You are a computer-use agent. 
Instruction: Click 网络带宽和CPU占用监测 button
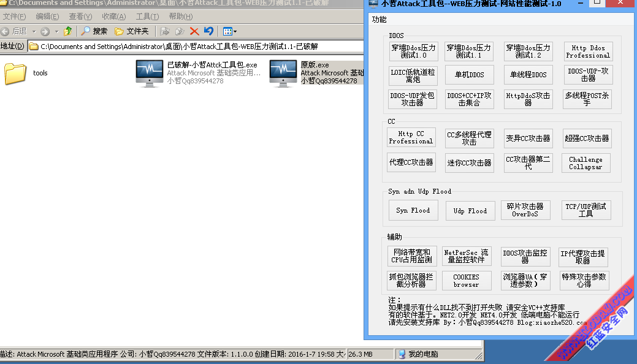click(x=412, y=256)
